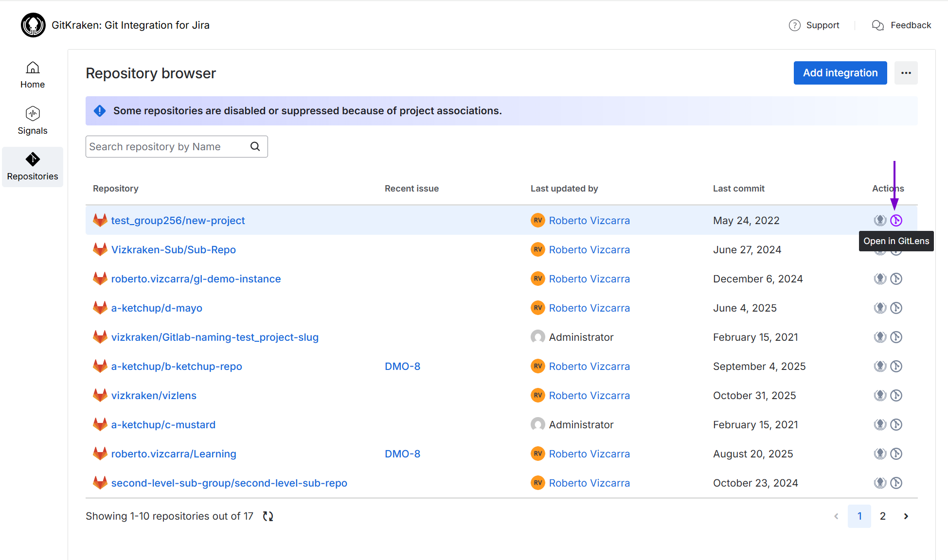948x560 pixels.
Task: Open the DMO-8 issue link
Action: (x=402, y=366)
